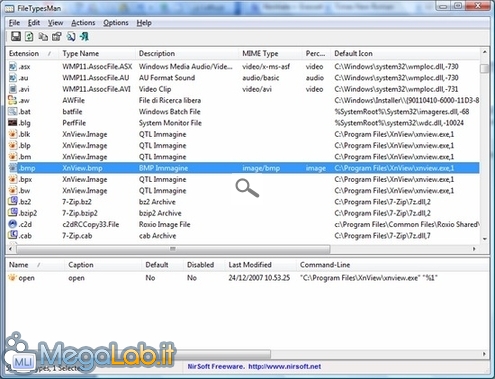This screenshot has height=379, width=495.
Task: Click the .bpx XnView icon
Action: [13, 179]
